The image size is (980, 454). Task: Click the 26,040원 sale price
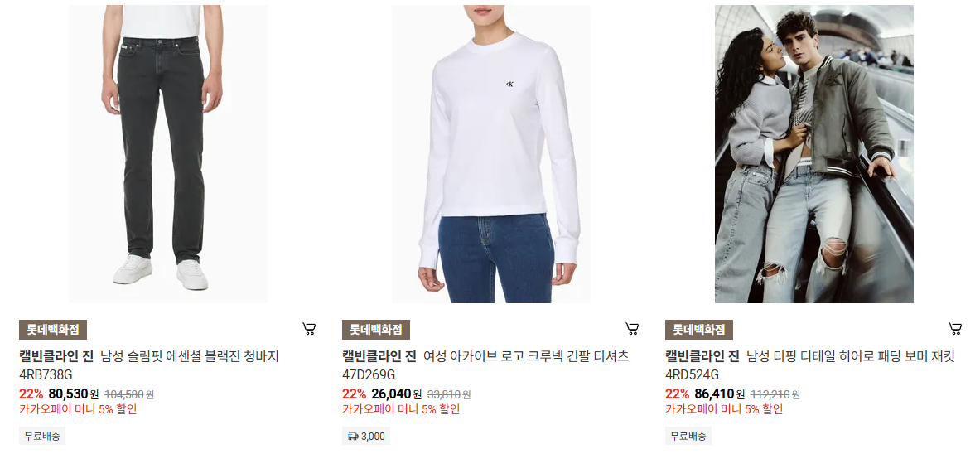coord(397,394)
